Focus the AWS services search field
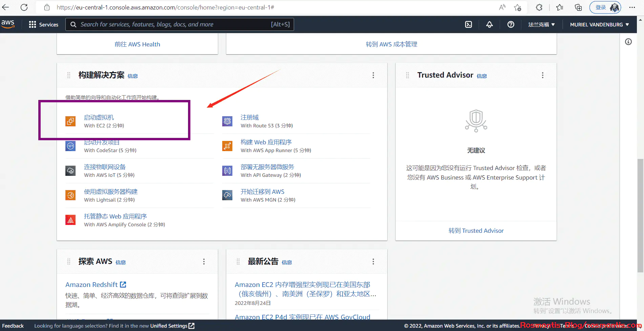 [x=180, y=24]
